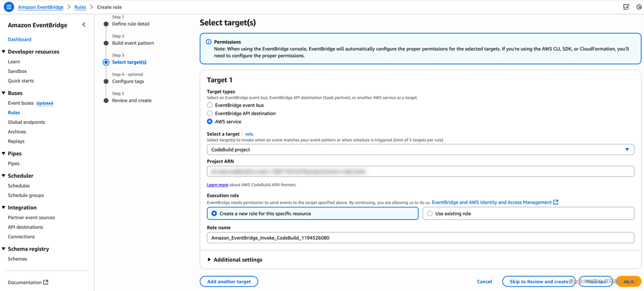Select EventBridge event bus radio button
This screenshot has width=644, height=291.
[x=209, y=105]
